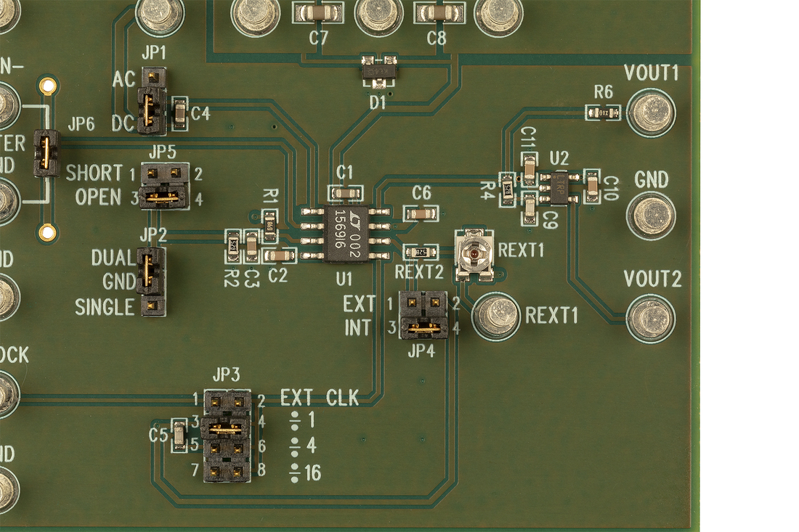This screenshot has width=799, height=532.
Task: Select the C2 capacitor
Action: [x=279, y=255]
